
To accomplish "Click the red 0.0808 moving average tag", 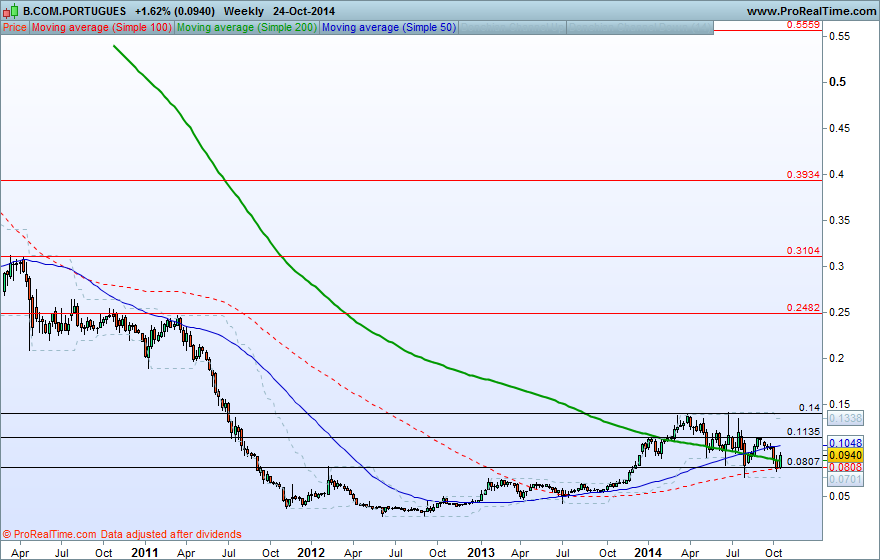I will 845,467.
